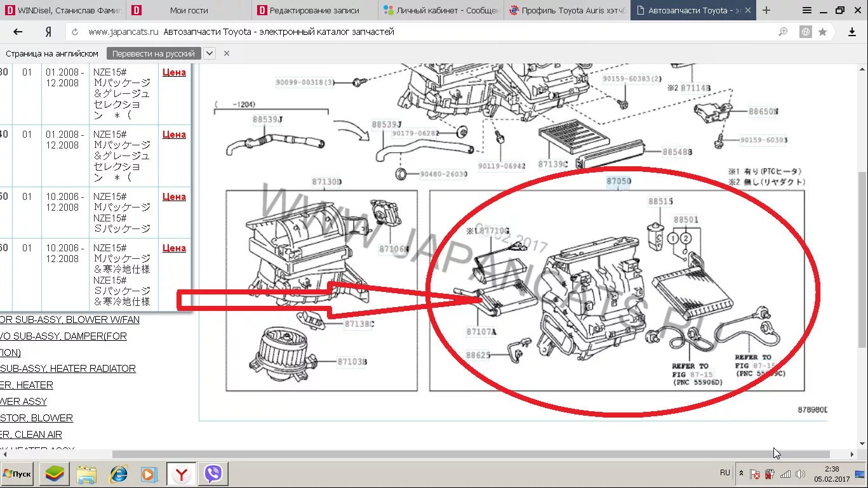
Task: Open Windows Explorer folder taskbar icon
Action: tap(86, 474)
